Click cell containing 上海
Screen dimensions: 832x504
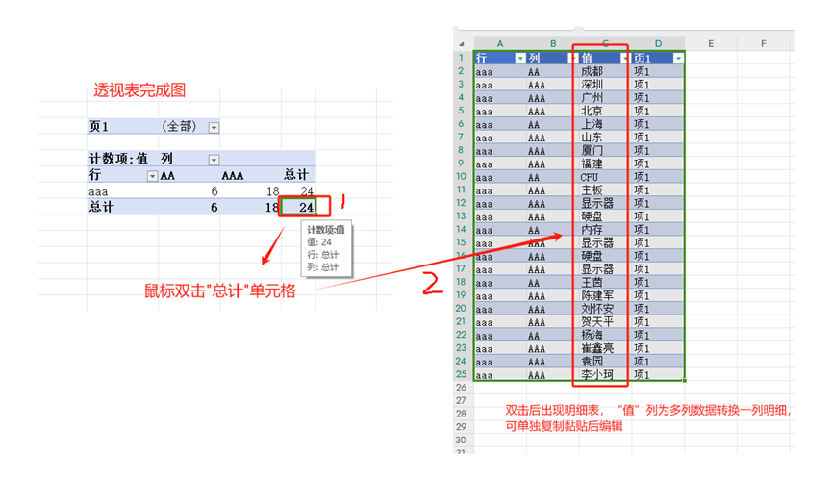click(x=605, y=124)
